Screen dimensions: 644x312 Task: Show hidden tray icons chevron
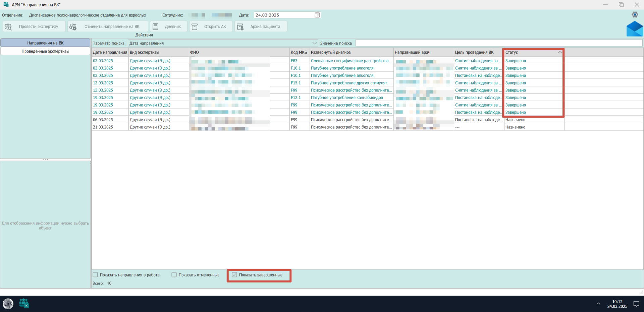click(598, 304)
